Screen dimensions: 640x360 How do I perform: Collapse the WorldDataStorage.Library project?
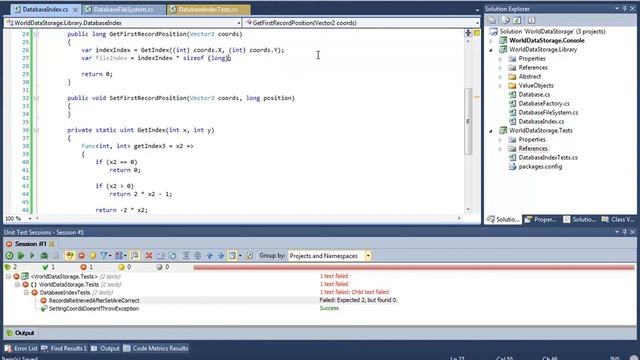tap(491, 50)
